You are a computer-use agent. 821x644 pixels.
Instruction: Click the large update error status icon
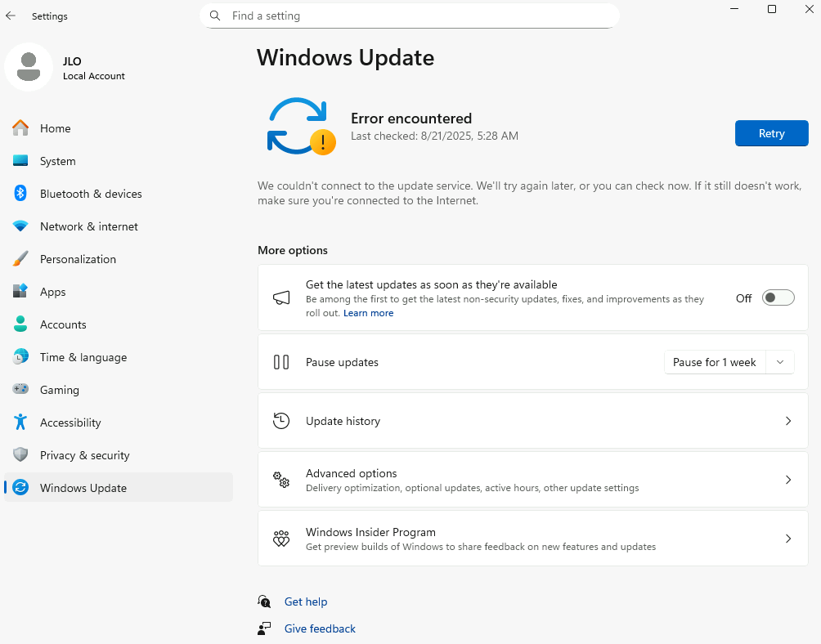[x=302, y=127]
